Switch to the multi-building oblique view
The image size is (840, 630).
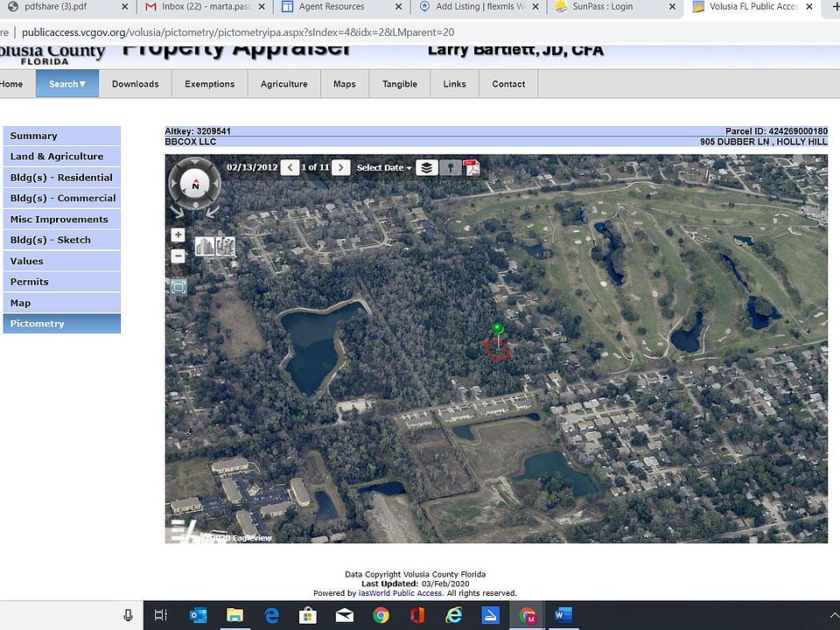(x=225, y=247)
